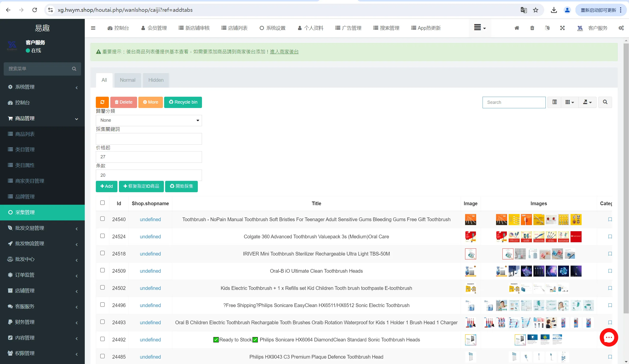Tick the select-all checkbox in header
Screen dimensions: 629x364
(102, 203)
